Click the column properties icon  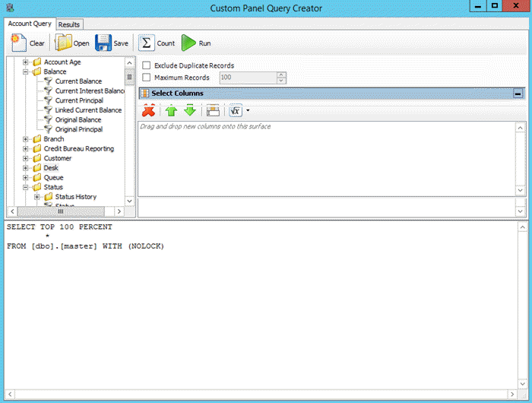(x=213, y=111)
